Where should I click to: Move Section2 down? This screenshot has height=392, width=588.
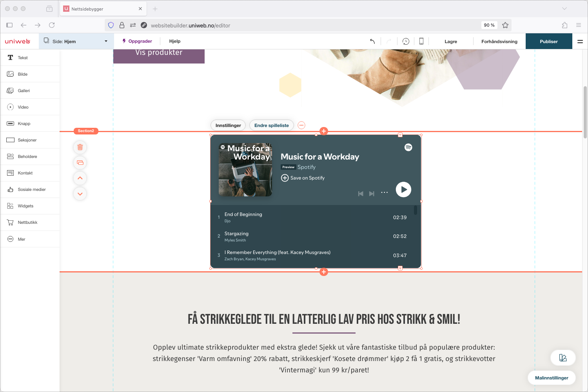[x=80, y=194]
